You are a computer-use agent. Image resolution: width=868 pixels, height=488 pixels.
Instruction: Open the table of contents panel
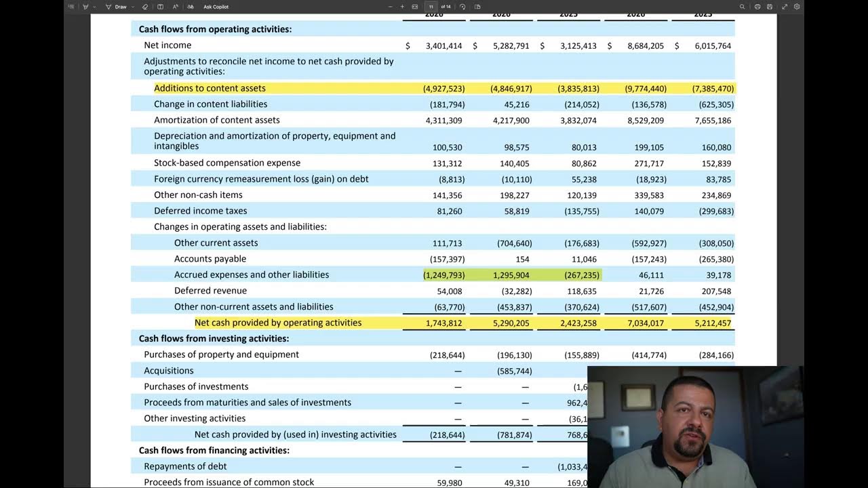pyautogui.click(x=71, y=7)
